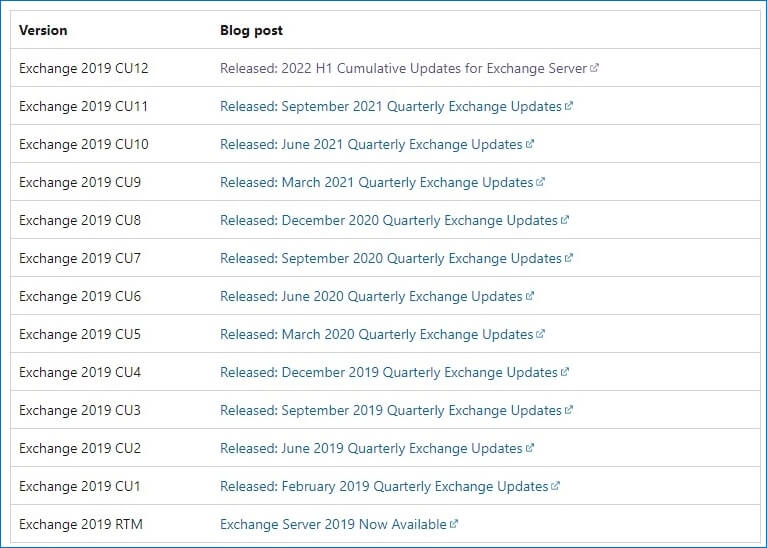
Task: Open March 2020 Quarterly Exchange Updates post
Action: pyautogui.click(x=376, y=334)
